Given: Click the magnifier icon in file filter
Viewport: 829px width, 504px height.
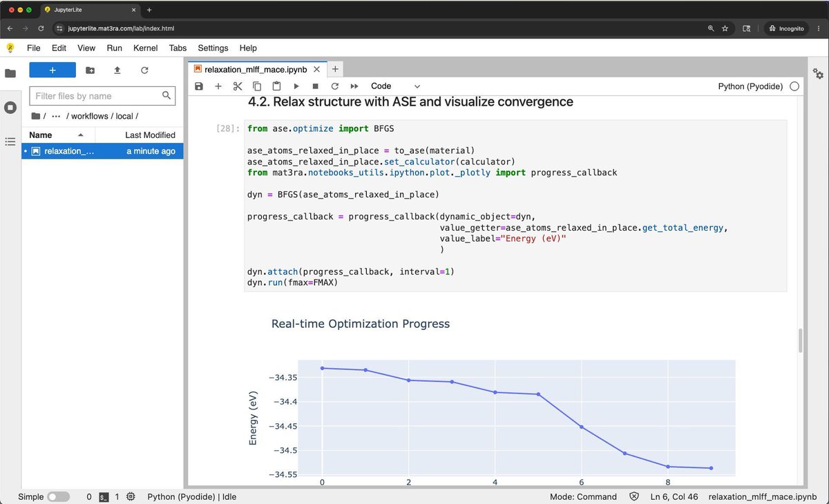Looking at the screenshot, I should pos(166,95).
